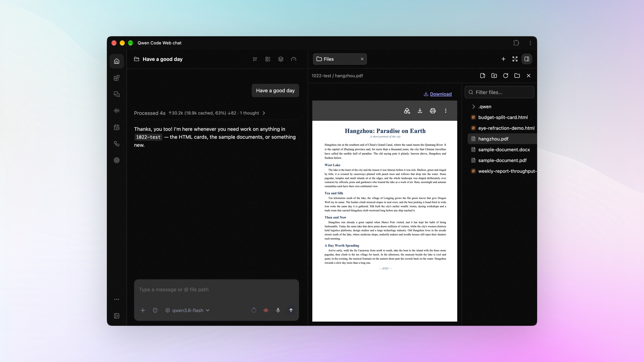Click the Hangzhou: Paradise on Earth heading
644x362 pixels.
(x=385, y=131)
